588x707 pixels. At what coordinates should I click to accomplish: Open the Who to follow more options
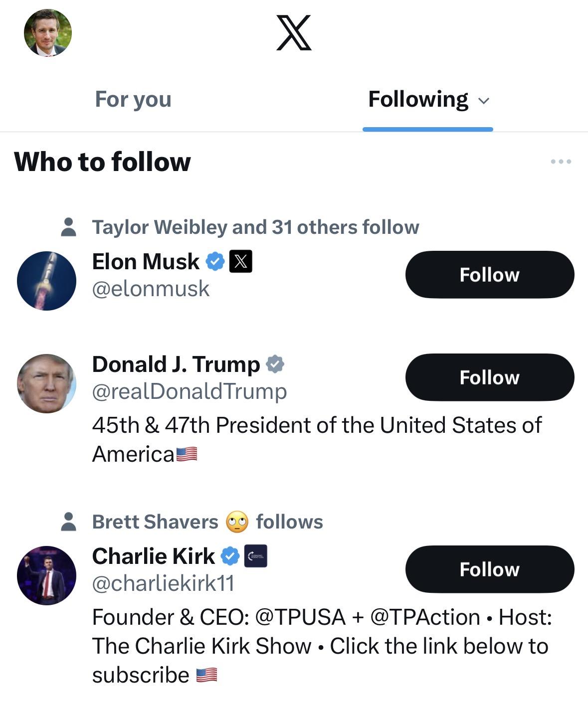(561, 162)
